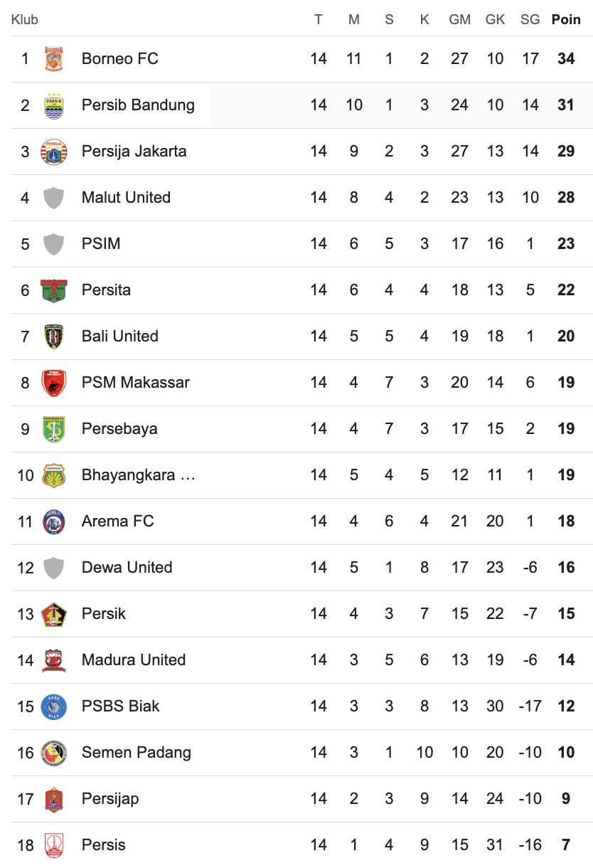Open the Dewa United team link
The image size is (593, 868).
(127, 568)
